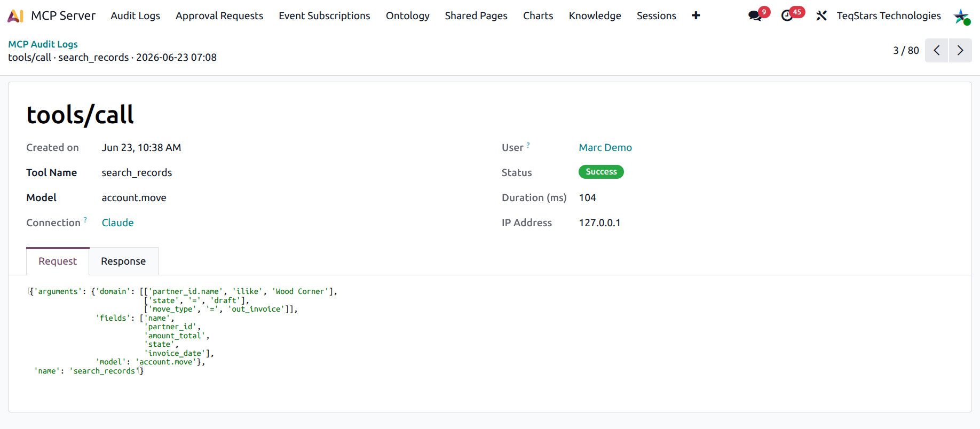
Task: Open the Shared Pages menu
Action: click(x=476, y=15)
